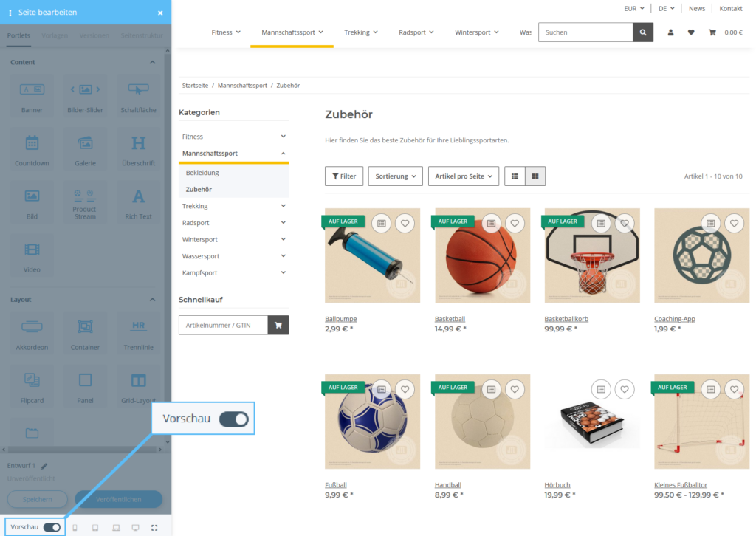Click the Artikelnummer / GTIN input field
This screenshot has width=756, height=536.
[x=223, y=325]
